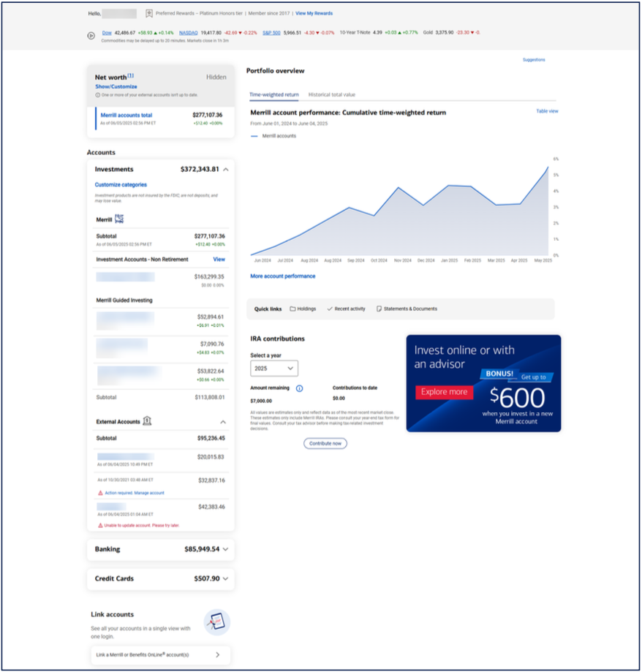This screenshot has height=672, width=642.
Task: Open the Net worth footnote [1]
Action: (131, 75)
